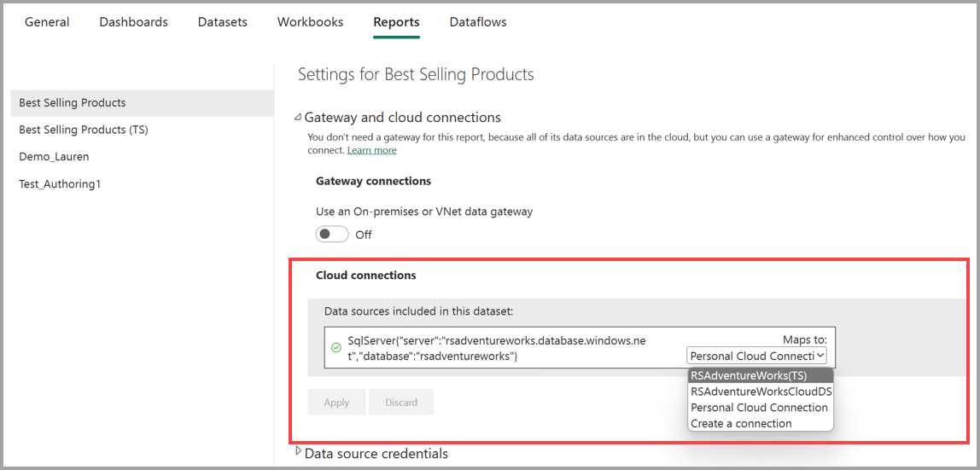Screen dimensions: 980x470
Task: Open the Workbooks tab
Action: pos(311,22)
